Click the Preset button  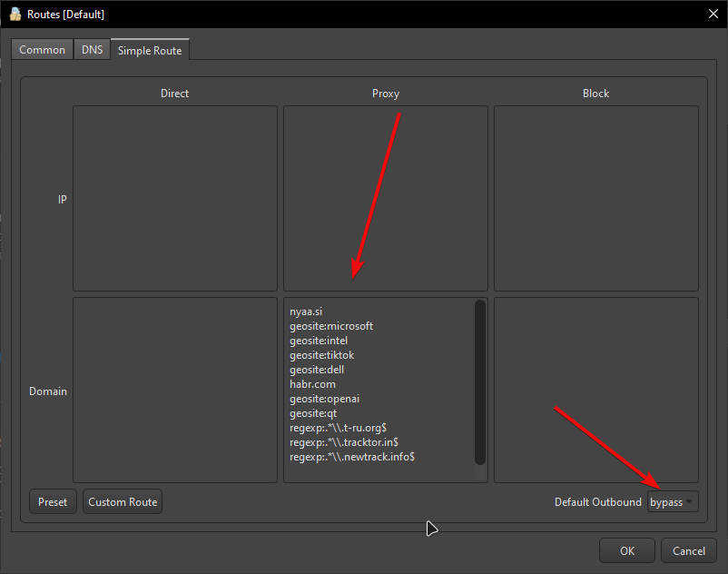53,501
